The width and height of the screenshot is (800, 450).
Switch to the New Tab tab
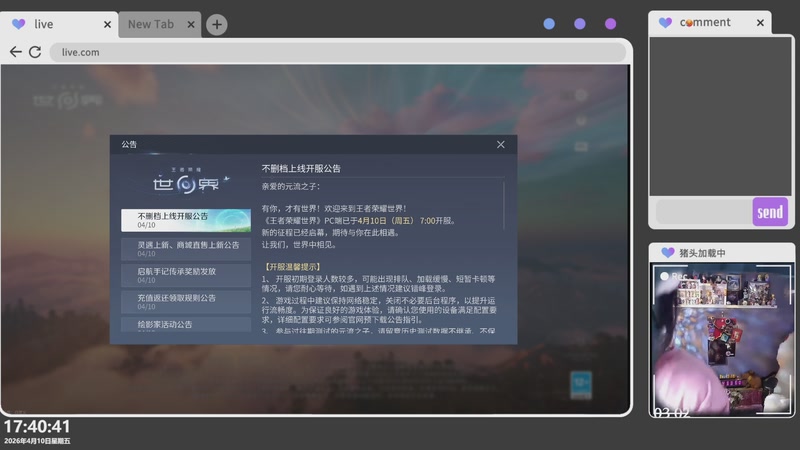pos(159,24)
